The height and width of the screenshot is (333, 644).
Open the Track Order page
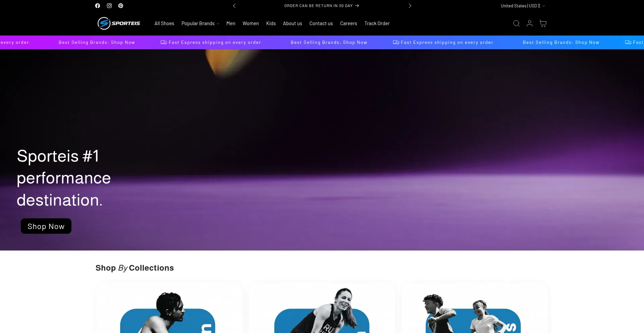[377, 23]
